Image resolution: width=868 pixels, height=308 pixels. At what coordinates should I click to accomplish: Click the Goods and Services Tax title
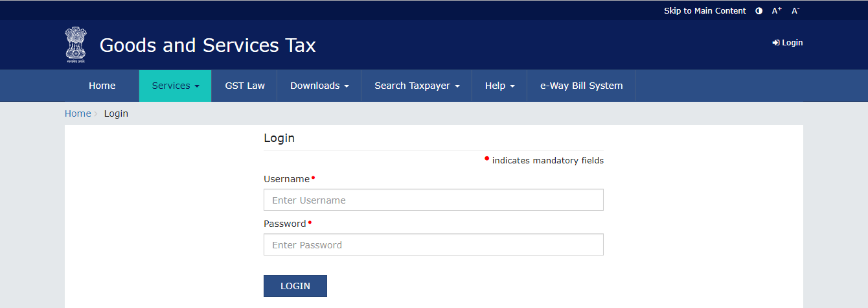coord(207,45)
